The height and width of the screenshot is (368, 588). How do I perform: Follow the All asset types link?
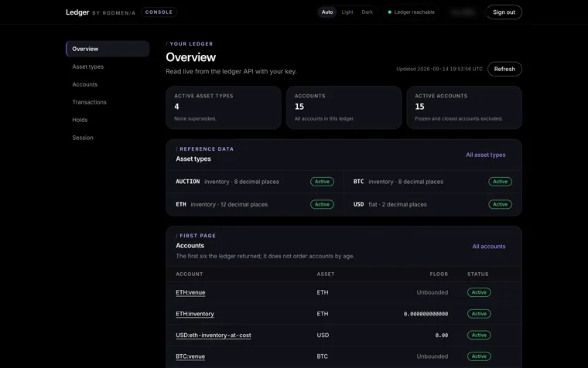(486, 155)
